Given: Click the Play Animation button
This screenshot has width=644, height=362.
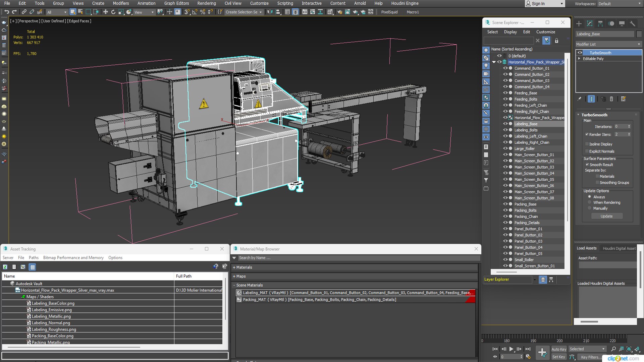Looking at the screenshot, I should click(511, 349).
